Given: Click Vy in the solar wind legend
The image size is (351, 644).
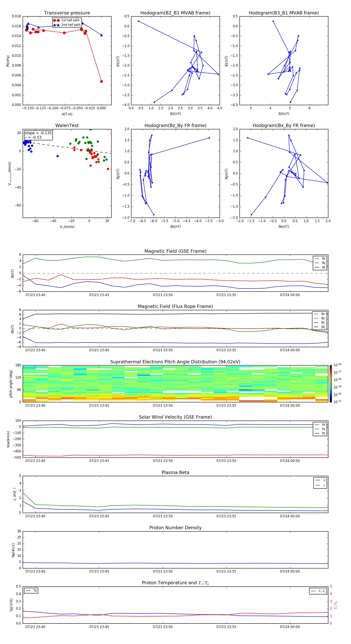Looking at the screenshot, I should [320, 429].
